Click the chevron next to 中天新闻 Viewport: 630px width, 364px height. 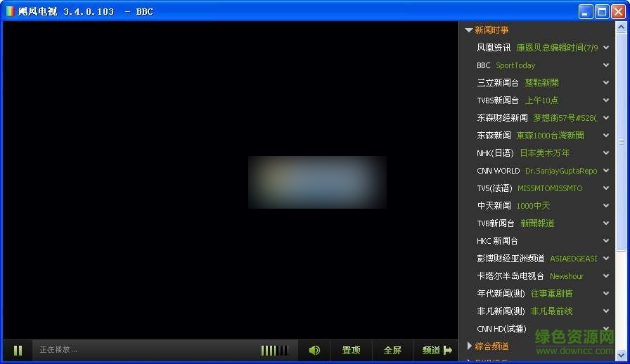tap(606, 206)
